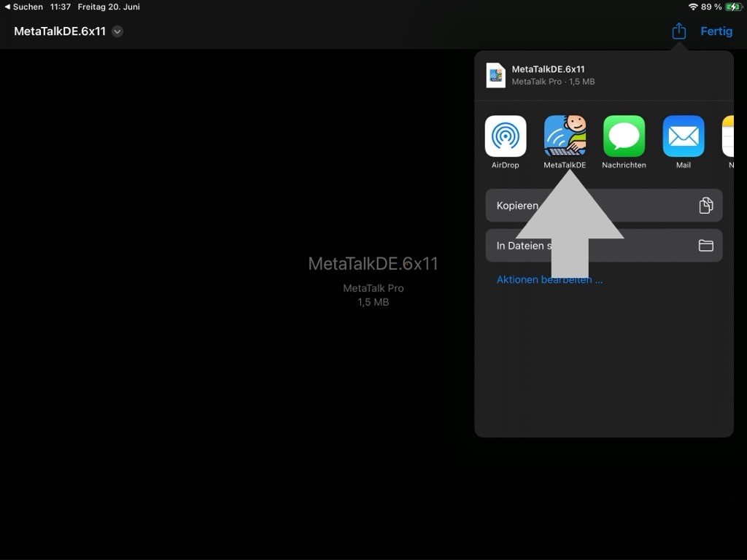Image resolution: width=747 pixels, height=560 pixels.
Task: Tap the 'MetaTalk Pro · 1,5 MB' subtitle
Action: [553, 82]
